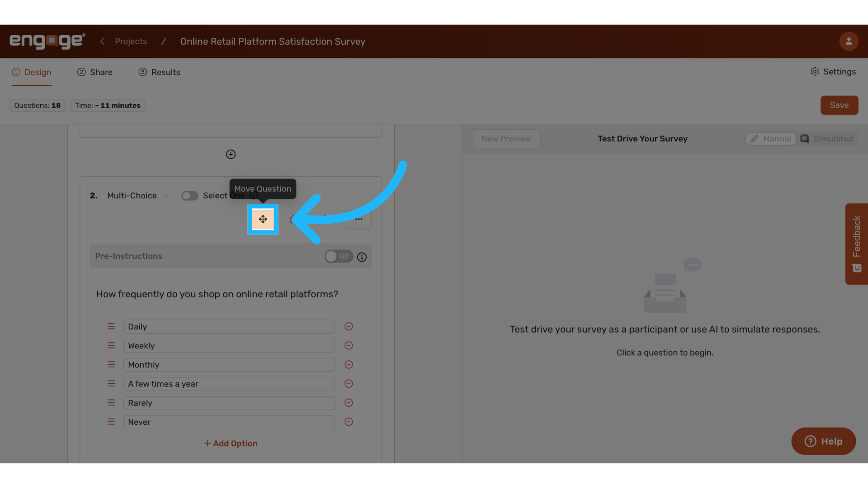Click the Move Question crosshair icon
The image size is (868, 488).
pos(263,219)
